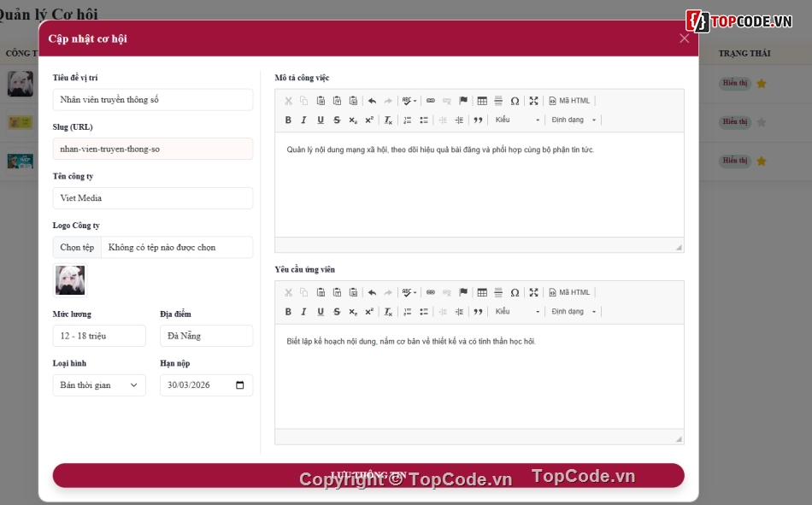Toggle bold in Yêu cầu ứng viên editor
The height and width of the screenshot is (505, 812).
(x=288, y=312)
